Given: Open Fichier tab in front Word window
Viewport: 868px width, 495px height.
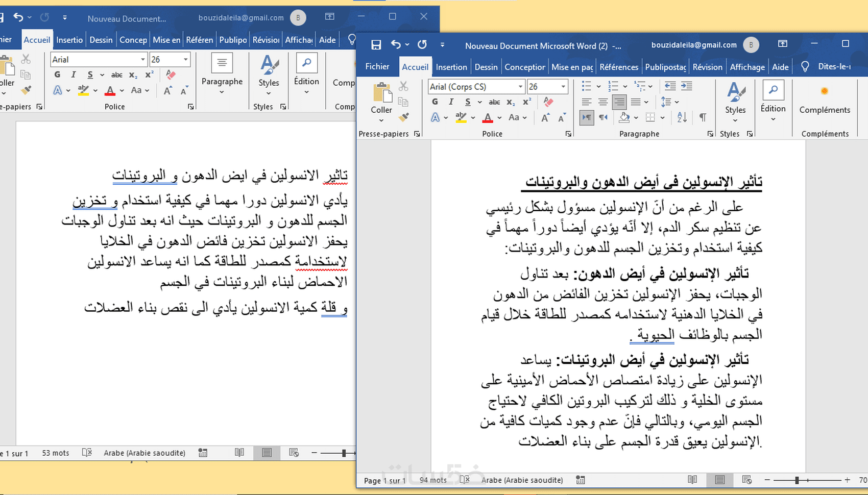Looking at the screenshot, I should (377, 66).
